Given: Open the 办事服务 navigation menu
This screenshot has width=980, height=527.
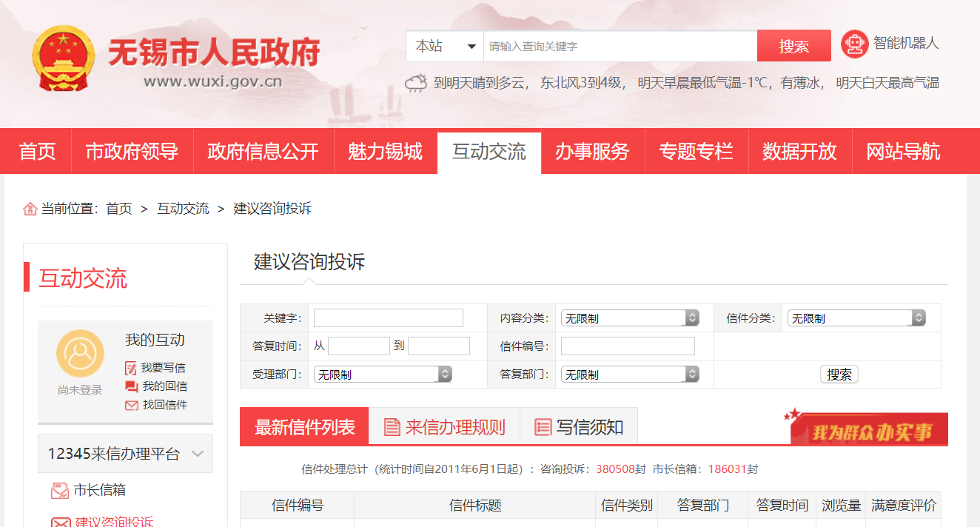Looking at the screenshot, I should point(592,152).
